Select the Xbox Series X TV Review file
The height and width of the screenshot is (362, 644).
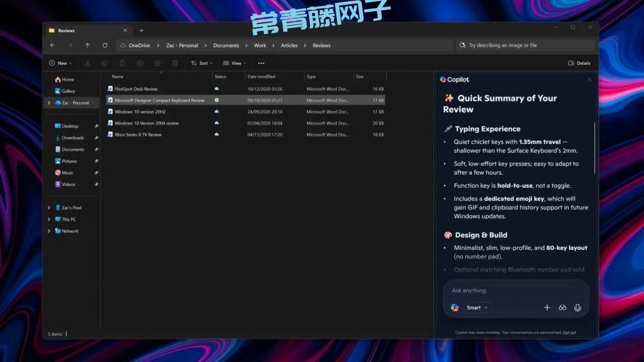click(x=138, y=135)
